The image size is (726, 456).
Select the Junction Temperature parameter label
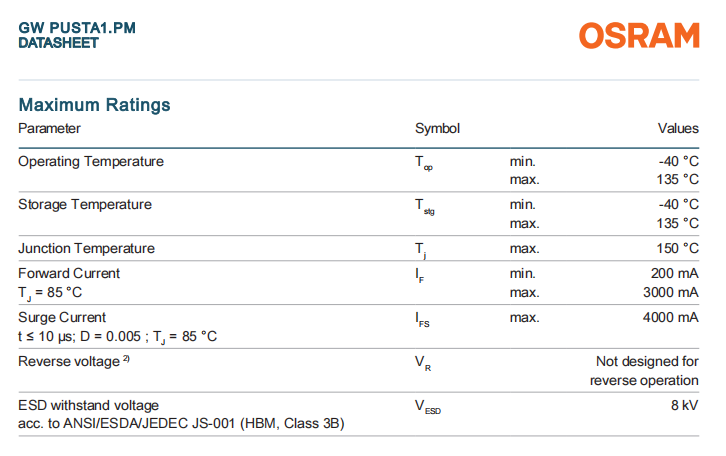pos(87,248)
